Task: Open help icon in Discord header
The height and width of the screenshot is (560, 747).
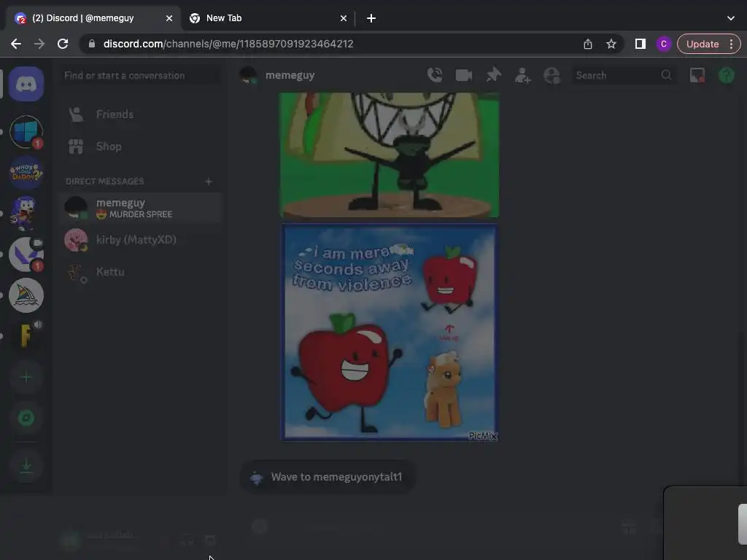Action: 727,75
